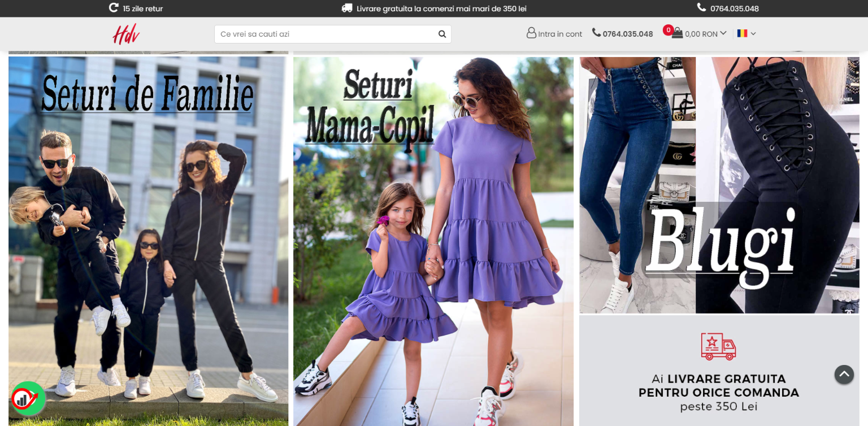Click the delivery truck icon in the top bar
This screenshot has width=868, height=426.
tap(347, 8)
